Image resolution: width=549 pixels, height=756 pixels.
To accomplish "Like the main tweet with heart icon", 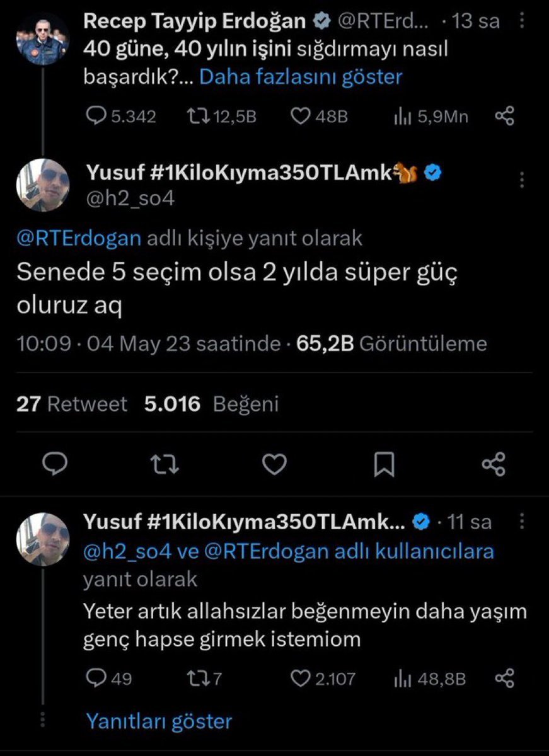I will coord(274,465).
